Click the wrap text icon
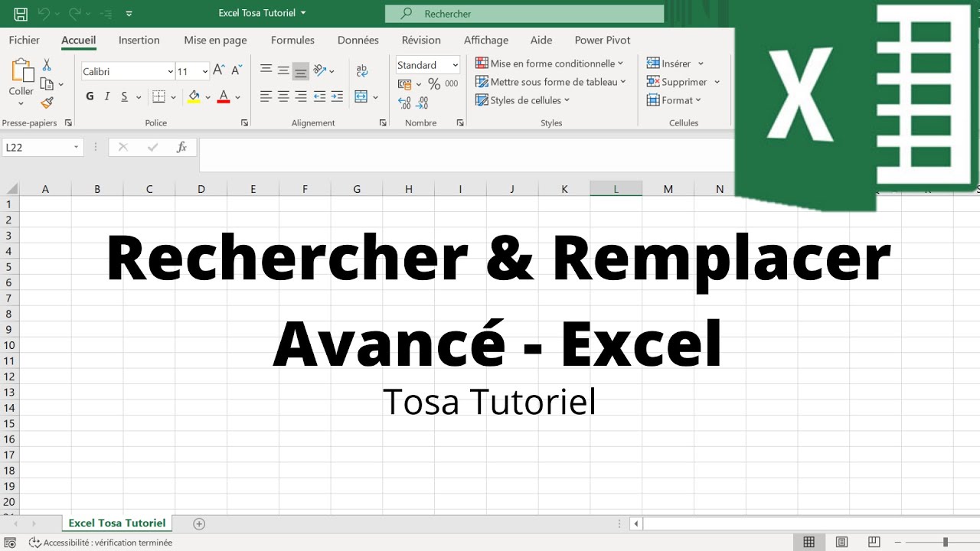Image resolution: width=980 pixels, height=551 pixels. pos(362,70)
